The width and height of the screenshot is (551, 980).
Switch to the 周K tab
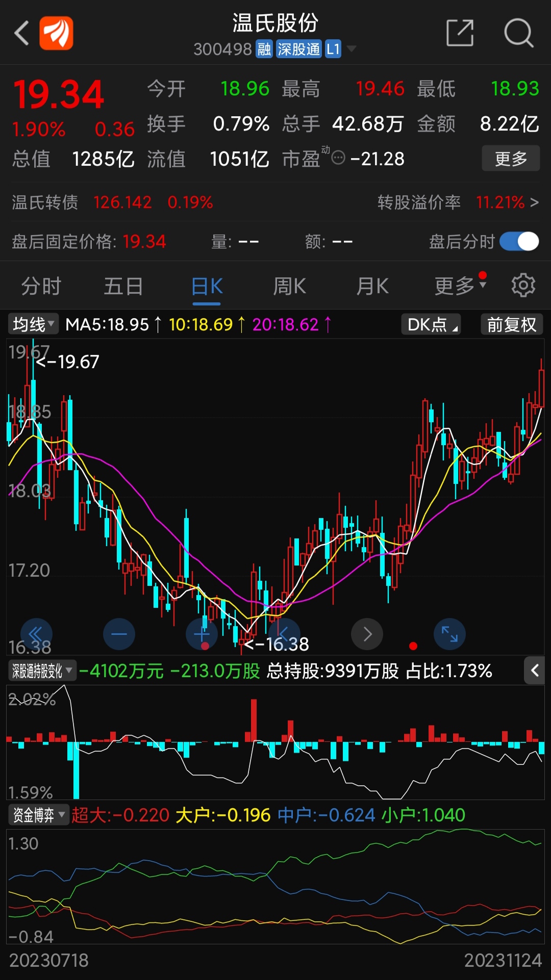point(289,286)
